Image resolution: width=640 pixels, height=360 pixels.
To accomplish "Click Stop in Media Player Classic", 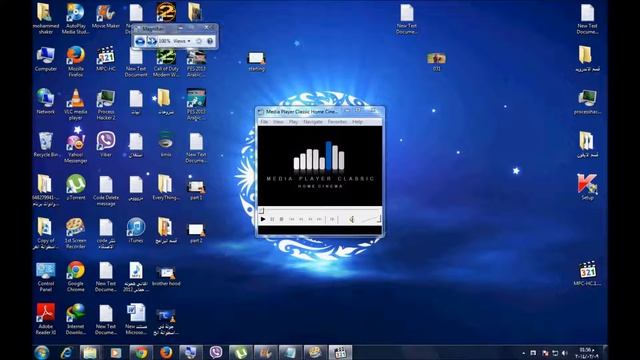I will tap(282, 220).
